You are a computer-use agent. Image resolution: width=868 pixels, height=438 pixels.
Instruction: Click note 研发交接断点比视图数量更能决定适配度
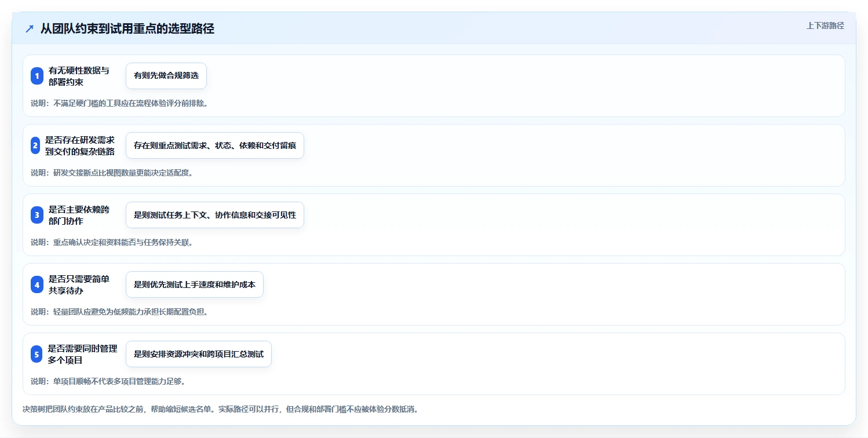112,173
